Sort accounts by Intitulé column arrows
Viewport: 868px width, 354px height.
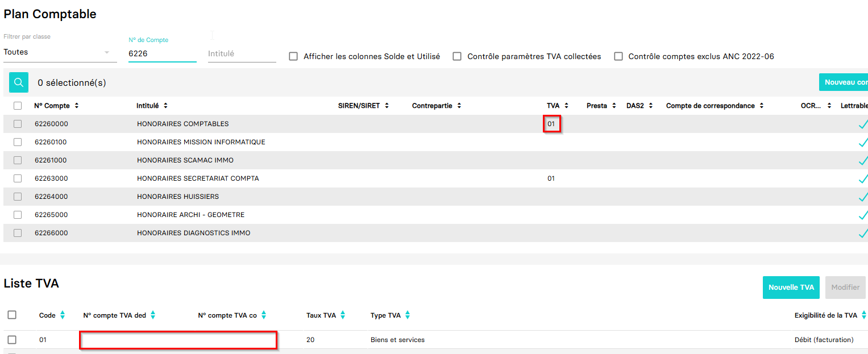click(x=165, y=106)
